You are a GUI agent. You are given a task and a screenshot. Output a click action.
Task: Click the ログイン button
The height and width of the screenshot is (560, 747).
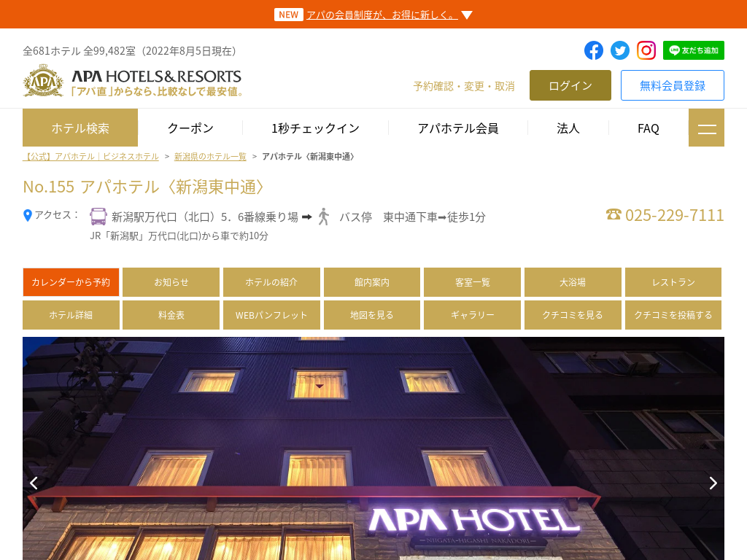(570, 85)
